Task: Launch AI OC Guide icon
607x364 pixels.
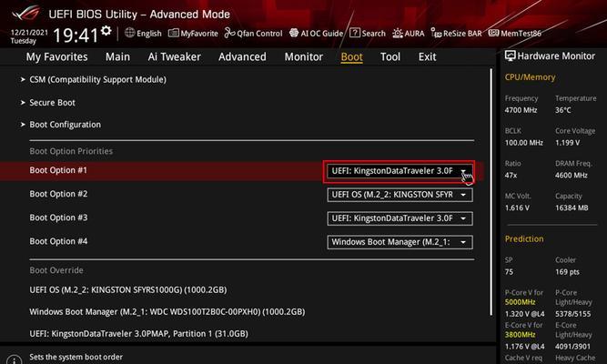Action: coord(294,34)
